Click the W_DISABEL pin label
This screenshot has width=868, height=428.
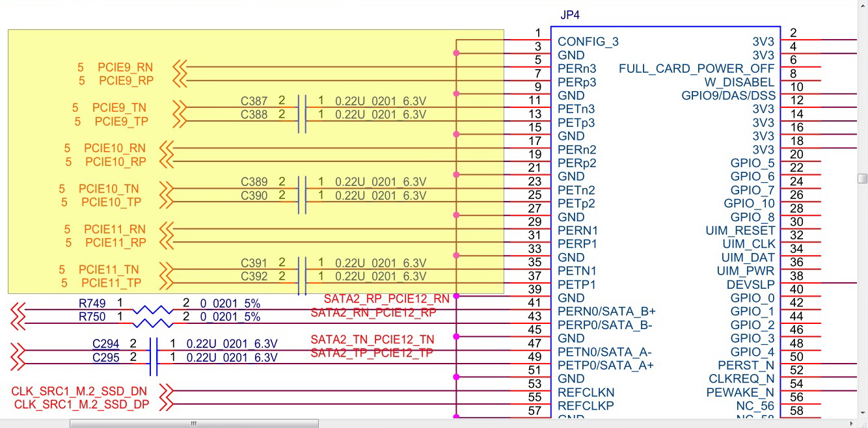(x=740, y=82)
